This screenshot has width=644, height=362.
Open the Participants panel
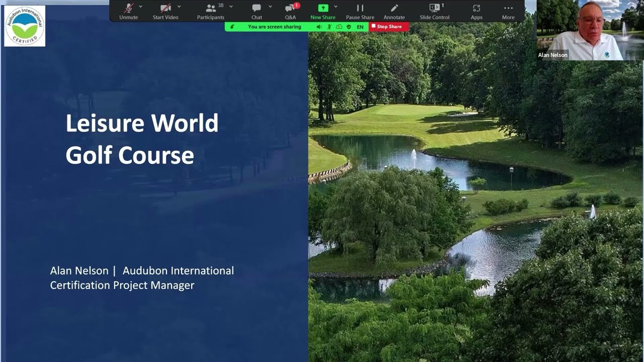(x=210, y=11)
